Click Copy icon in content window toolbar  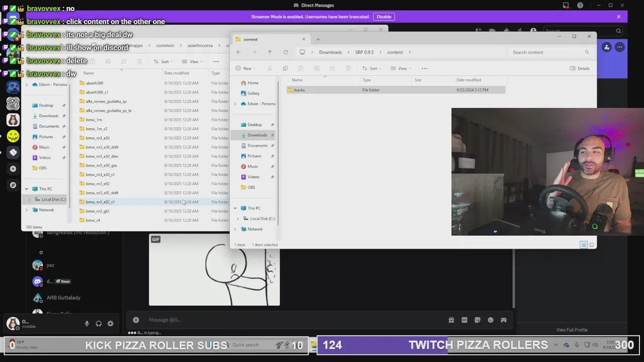click(x=285, y=68)
